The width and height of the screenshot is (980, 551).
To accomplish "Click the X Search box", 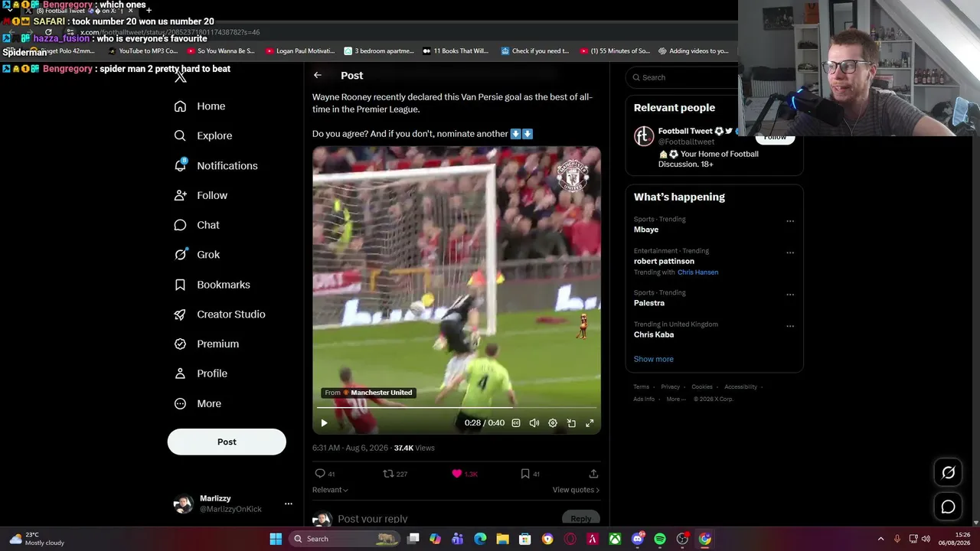I will pyautogui.click(x=681, y=77).
